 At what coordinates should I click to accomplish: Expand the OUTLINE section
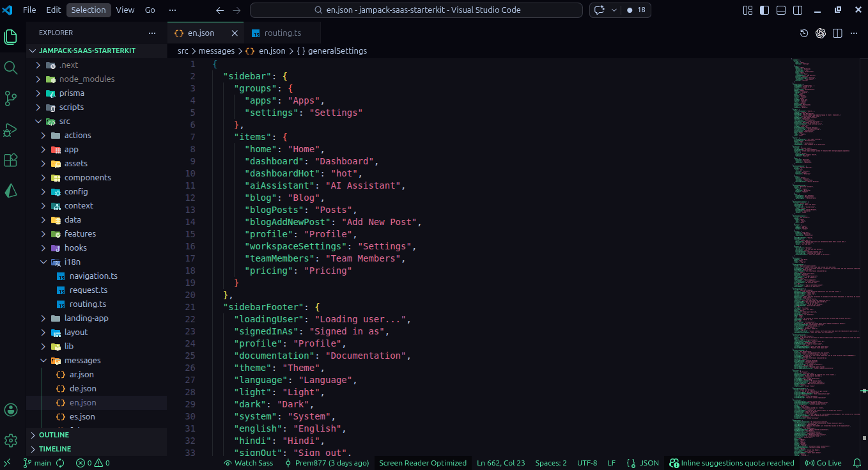point(97,435)
